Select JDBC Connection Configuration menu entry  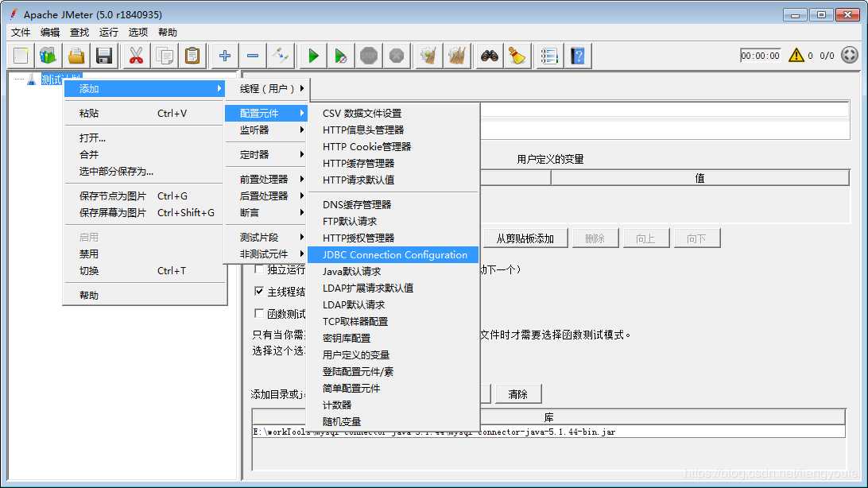pos(393,254)
